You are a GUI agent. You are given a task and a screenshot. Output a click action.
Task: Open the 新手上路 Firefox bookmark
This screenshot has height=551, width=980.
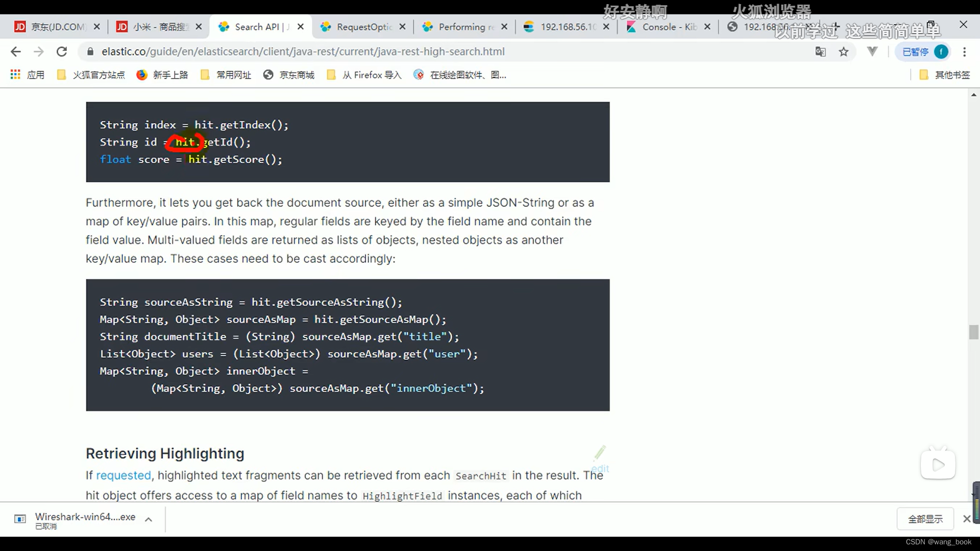point(162,75)
